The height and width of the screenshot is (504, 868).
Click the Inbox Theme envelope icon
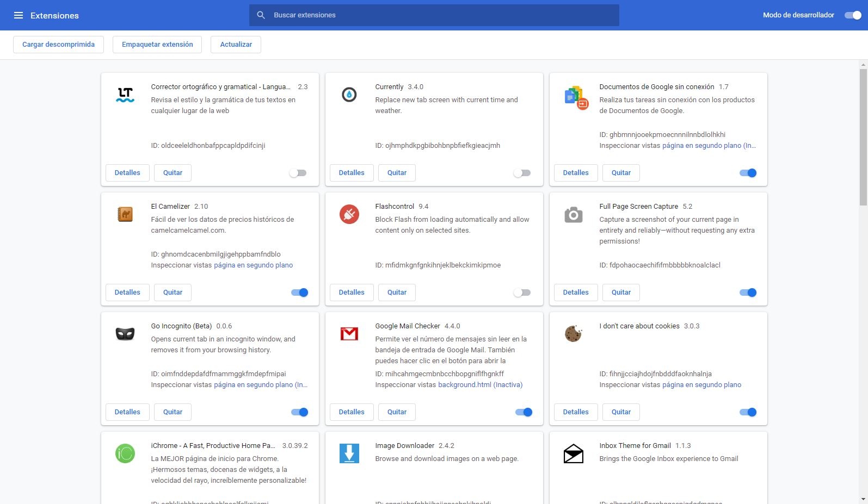574,453
